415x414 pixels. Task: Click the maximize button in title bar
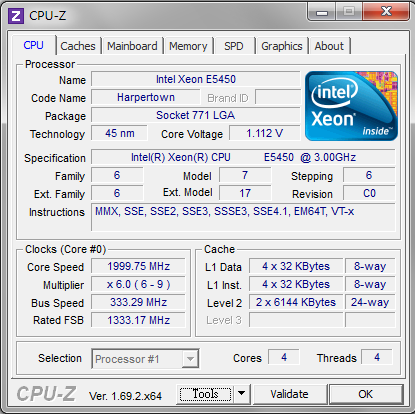349,12
